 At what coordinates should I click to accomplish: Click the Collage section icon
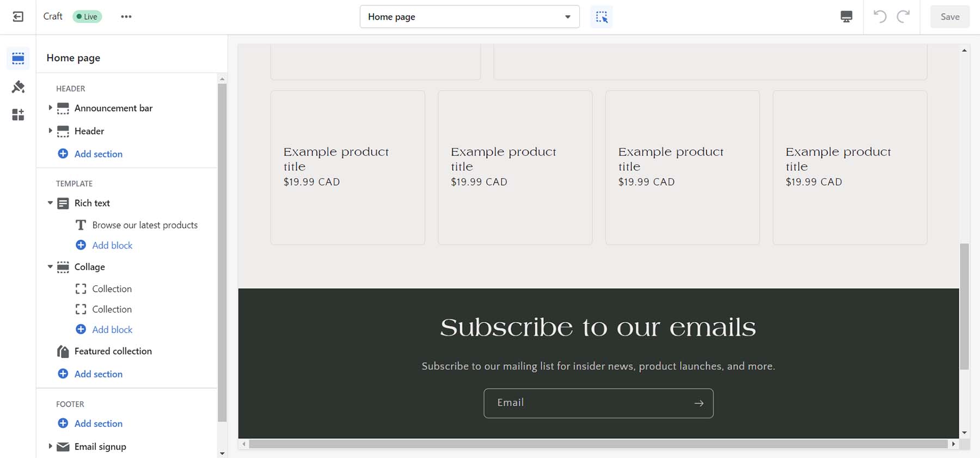click(x=63, y=267)
